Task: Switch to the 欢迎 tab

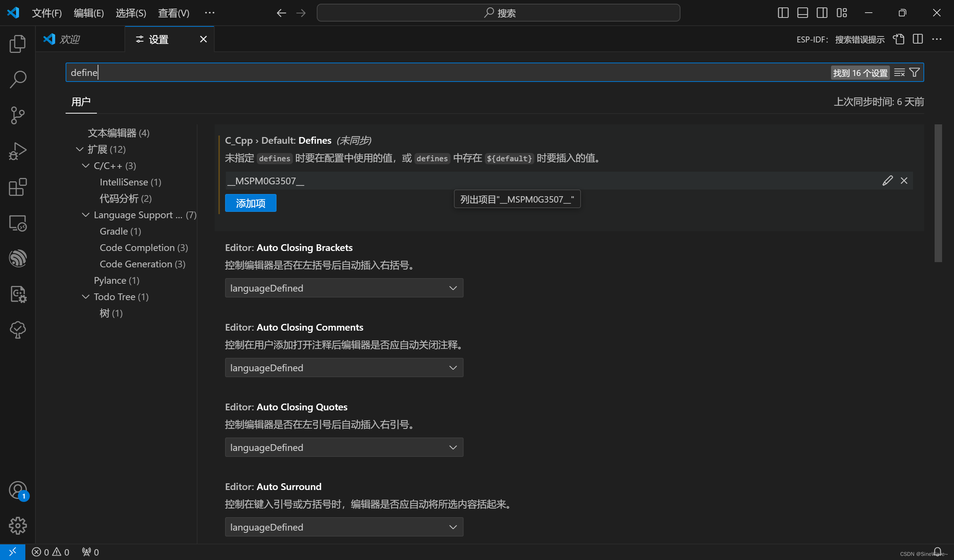Action: [70, 39]
